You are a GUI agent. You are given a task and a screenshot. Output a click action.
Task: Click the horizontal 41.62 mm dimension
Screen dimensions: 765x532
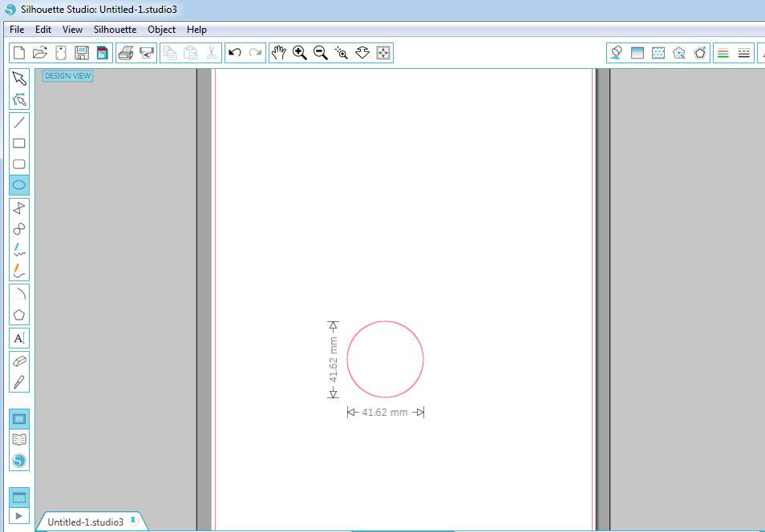(385, 413)
